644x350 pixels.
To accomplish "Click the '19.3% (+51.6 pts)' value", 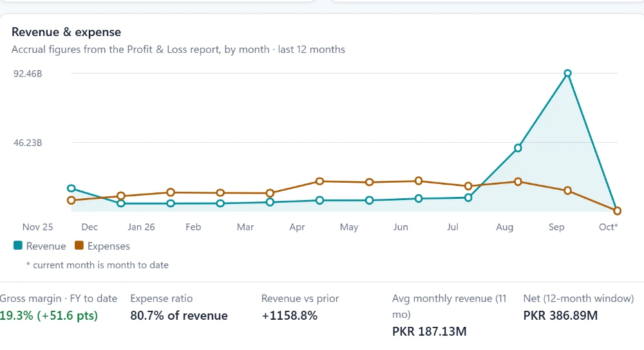I will (x=49, y=315).
